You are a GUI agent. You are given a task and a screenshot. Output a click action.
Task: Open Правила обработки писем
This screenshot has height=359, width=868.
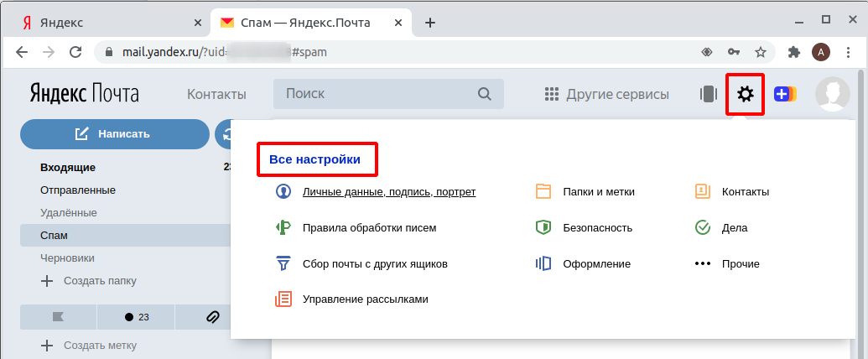[369, 227]
